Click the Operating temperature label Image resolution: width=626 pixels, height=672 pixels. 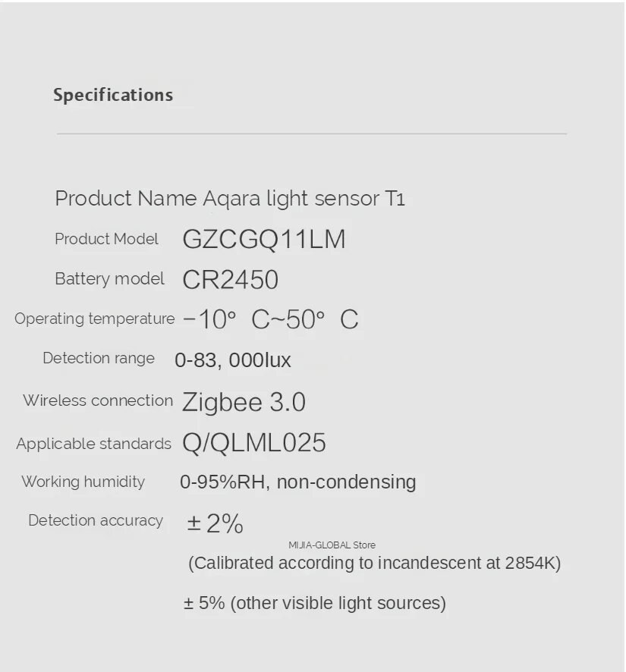[94, 319]
